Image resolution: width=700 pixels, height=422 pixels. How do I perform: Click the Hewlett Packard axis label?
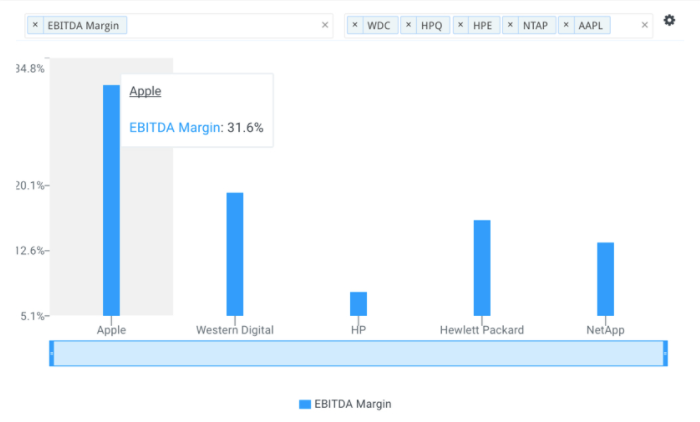[482, 330]
